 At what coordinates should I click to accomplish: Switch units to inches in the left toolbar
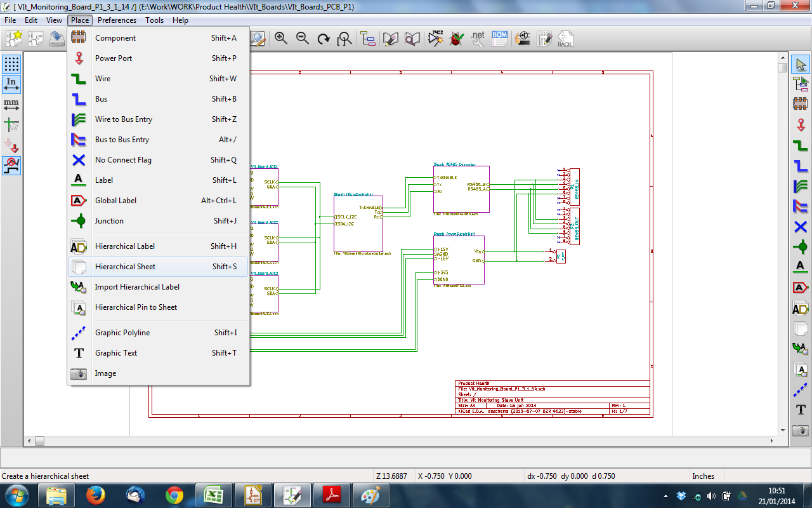coord(11,84)
